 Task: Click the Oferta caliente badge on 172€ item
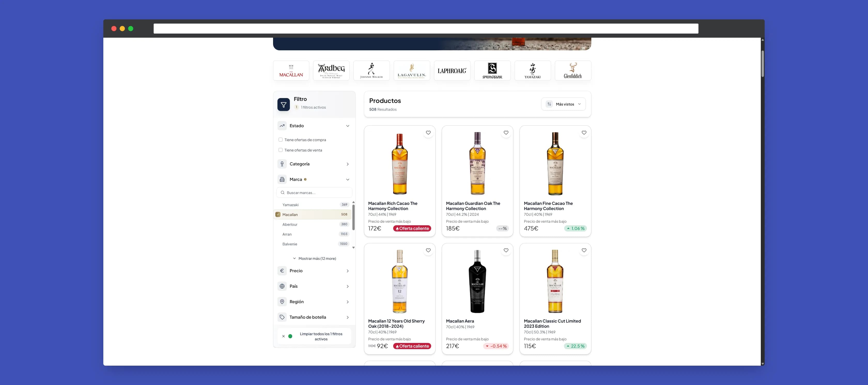pos(412,229)
